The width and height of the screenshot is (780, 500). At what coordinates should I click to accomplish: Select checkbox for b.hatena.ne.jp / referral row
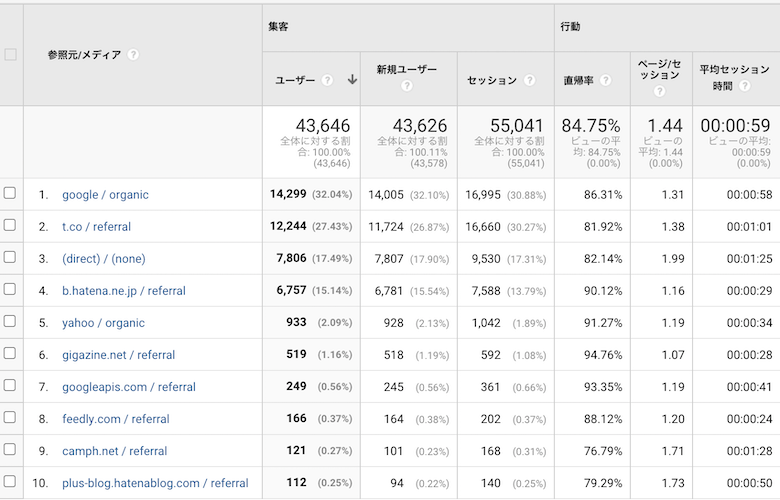tap(10, 290)
